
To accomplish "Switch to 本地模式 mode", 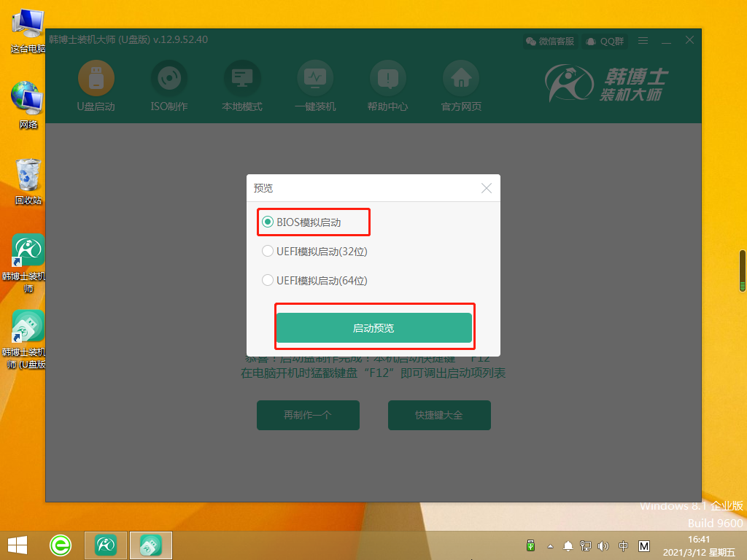I will [241, 79].
